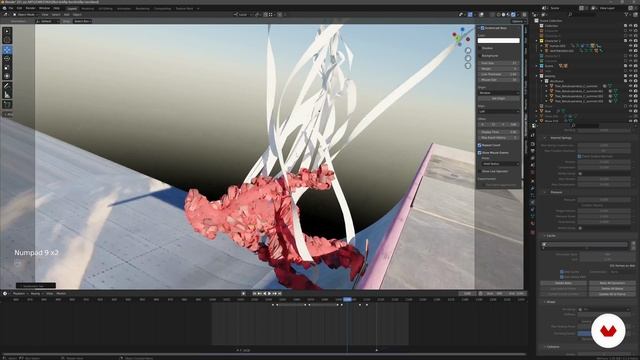
Task: Select the Scale tool in left toolbar
Action: [x=7, y=67]
